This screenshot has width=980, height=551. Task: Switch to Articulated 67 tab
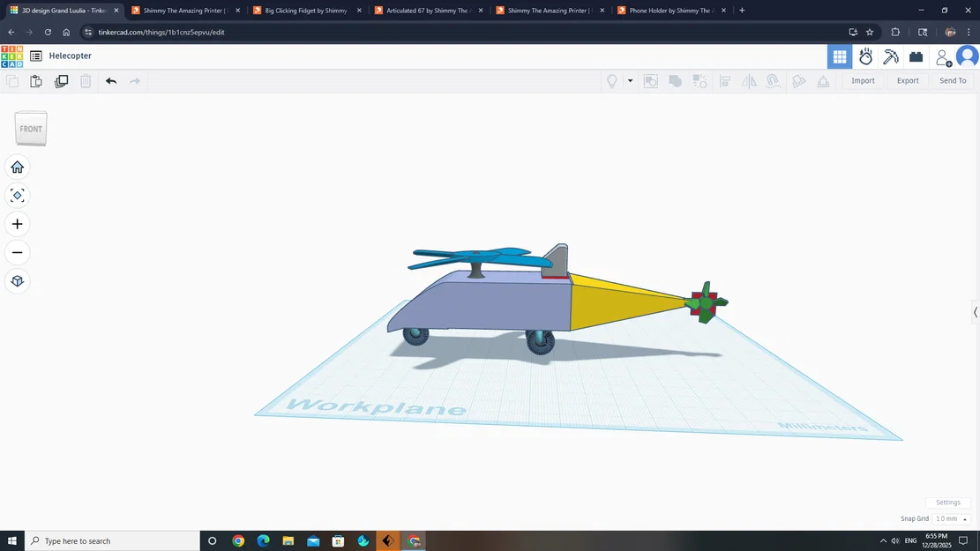428,11
